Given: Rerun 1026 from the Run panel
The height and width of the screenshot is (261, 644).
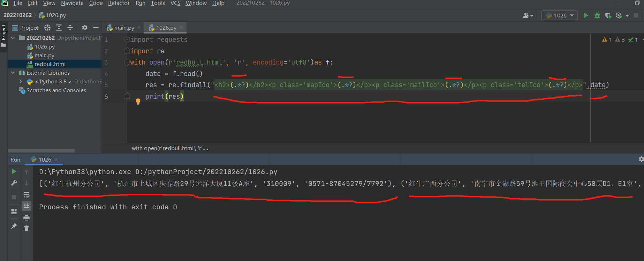Looking at the screenshot, I should point(14,171).
